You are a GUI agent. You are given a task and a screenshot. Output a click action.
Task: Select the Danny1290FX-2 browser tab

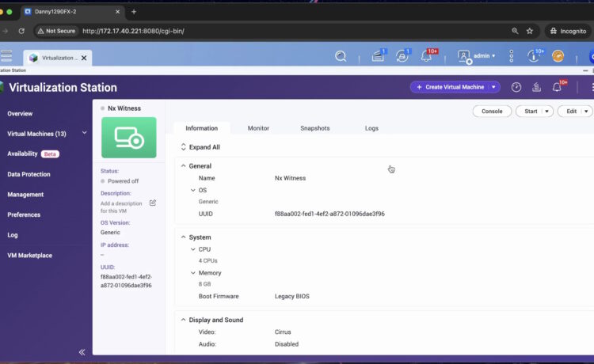coord(72,12)
